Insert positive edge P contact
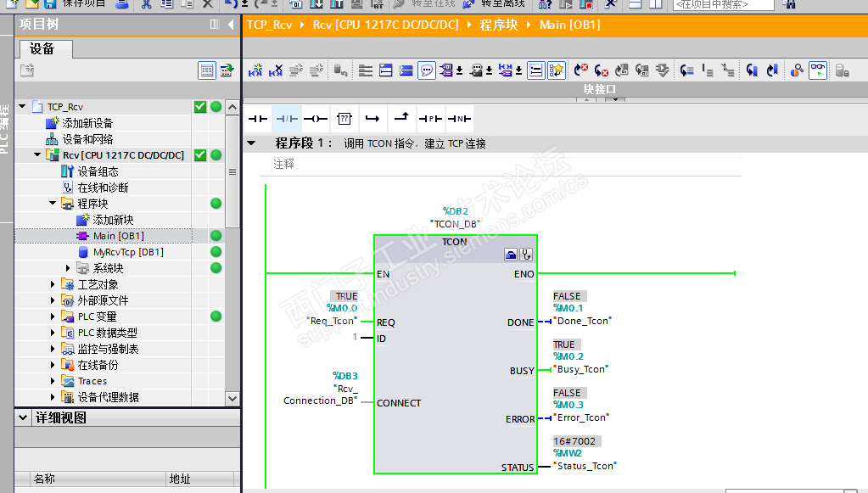 click(x=430, y=119)
